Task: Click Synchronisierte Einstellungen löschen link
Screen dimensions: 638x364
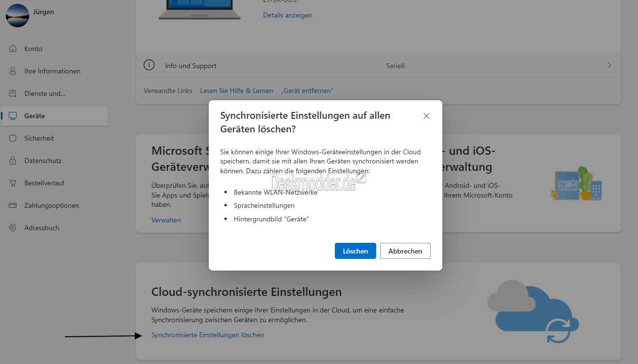Action: tap(208, 335)
